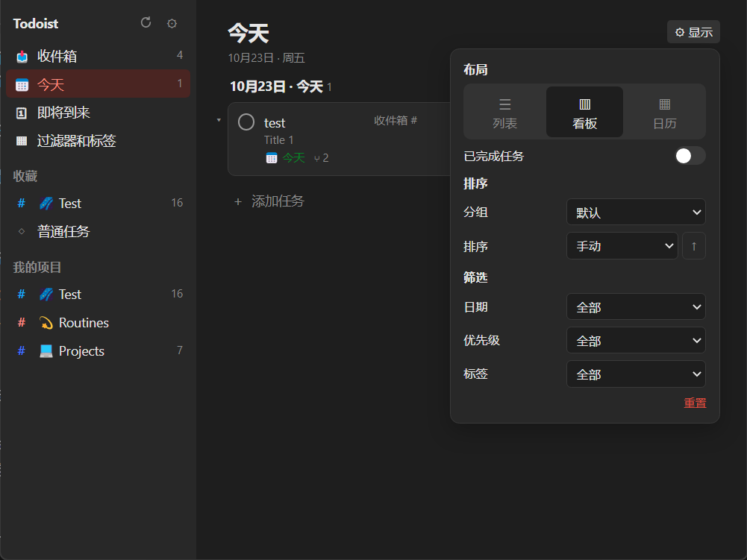747x560 pixels.
Task: Open 过滤器和标签 in the sidebar
Action: point(99,141)
